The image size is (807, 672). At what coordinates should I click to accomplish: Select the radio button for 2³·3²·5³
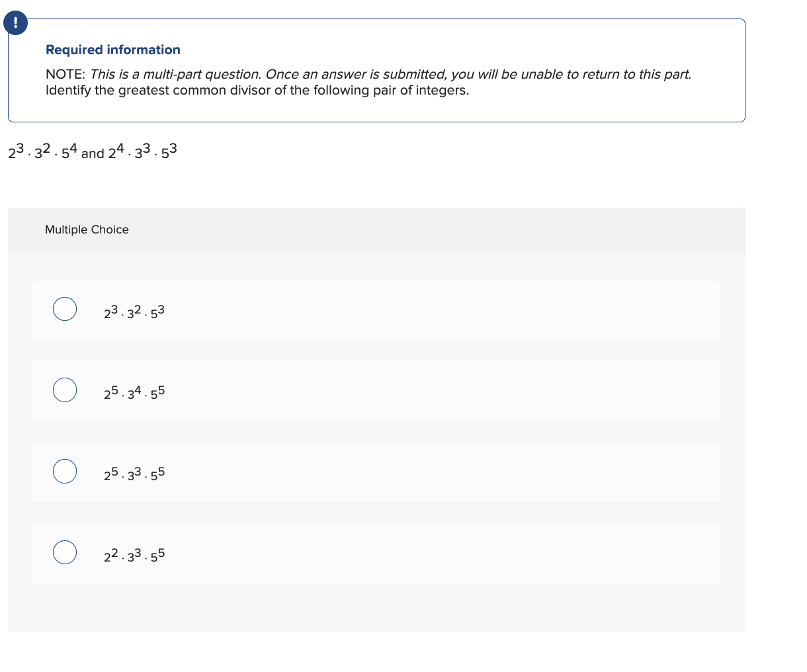click(x=64, y=308)
